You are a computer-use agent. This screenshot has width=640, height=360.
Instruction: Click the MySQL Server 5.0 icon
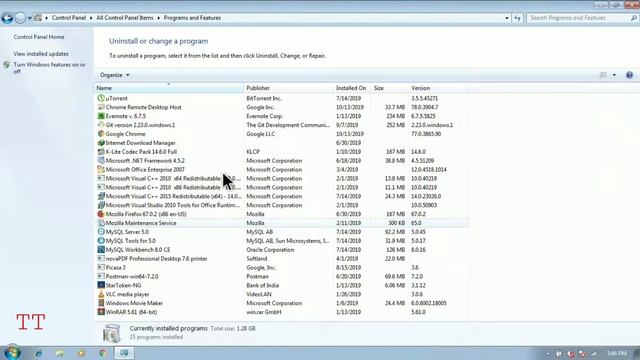pyautogui.click(x=101, y=232)
